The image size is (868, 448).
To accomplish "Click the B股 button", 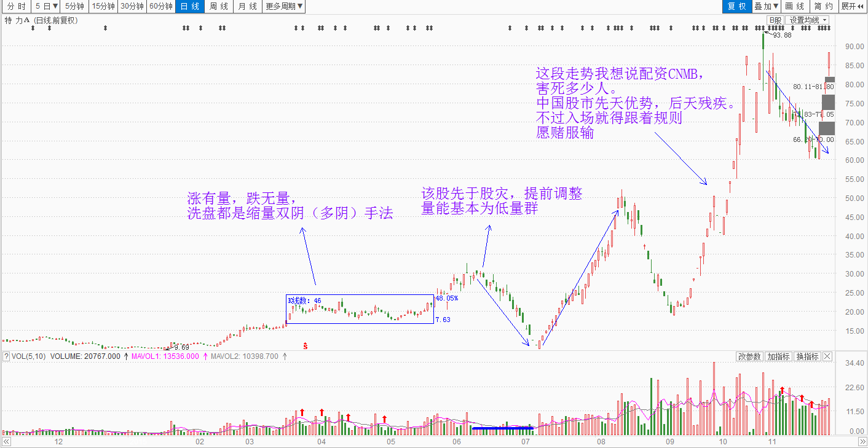I will click(x=775, y=20).
